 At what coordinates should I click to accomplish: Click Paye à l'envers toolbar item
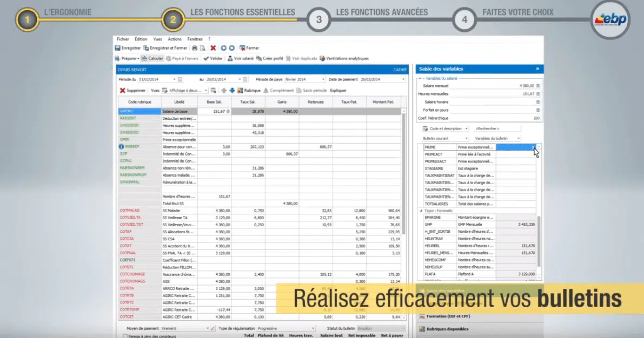pyautogui.click(x=182, y=58)
